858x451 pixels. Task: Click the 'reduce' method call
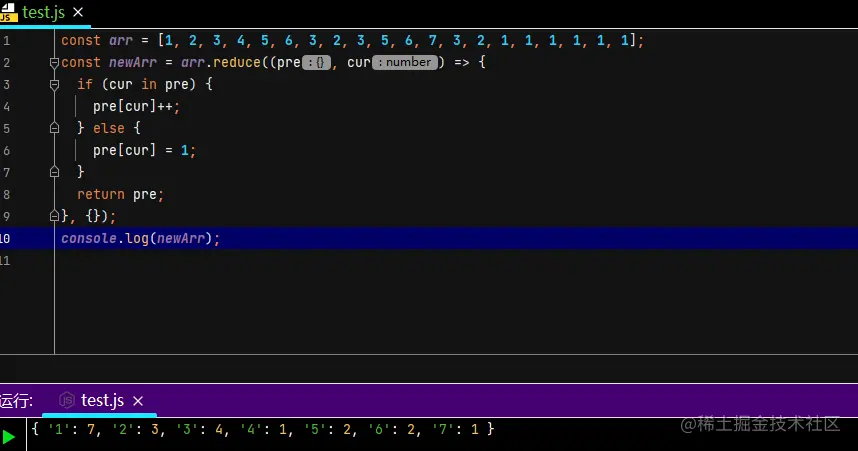tap(237, 62)
